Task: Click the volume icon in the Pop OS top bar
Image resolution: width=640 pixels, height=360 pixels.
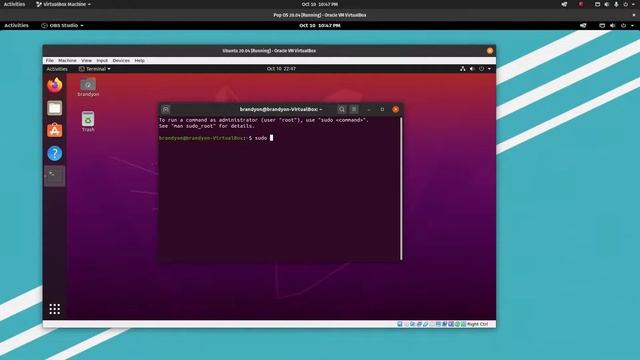Action: point(612,25)
